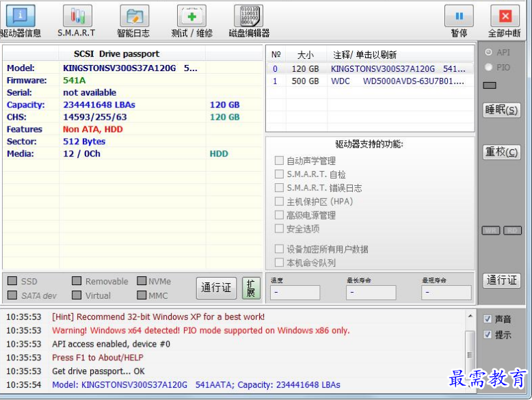532x400 pixels.
Task: Select the WDC 500 GB drive row
Action: [x=369, y=81]
